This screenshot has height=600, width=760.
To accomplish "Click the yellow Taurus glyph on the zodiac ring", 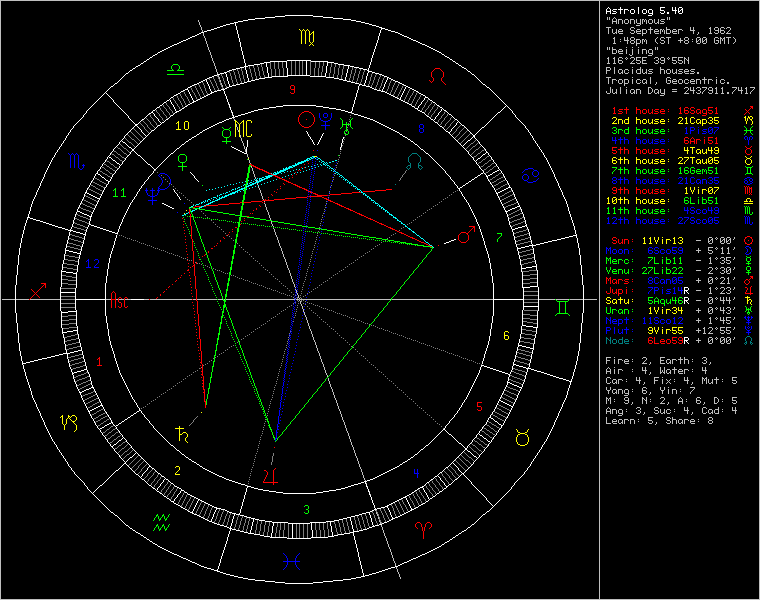I will click(522, 438).
